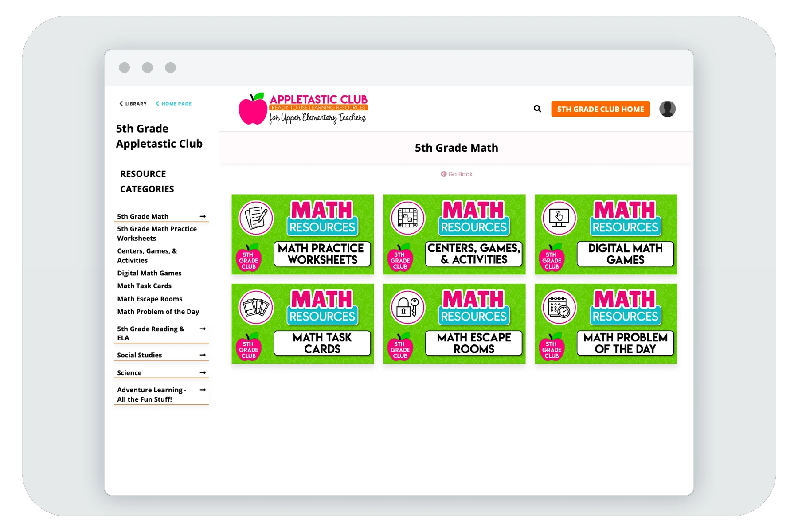Open the Math Practice Worksheets card
Screen dimensions: 798x532
coord(303,235)
